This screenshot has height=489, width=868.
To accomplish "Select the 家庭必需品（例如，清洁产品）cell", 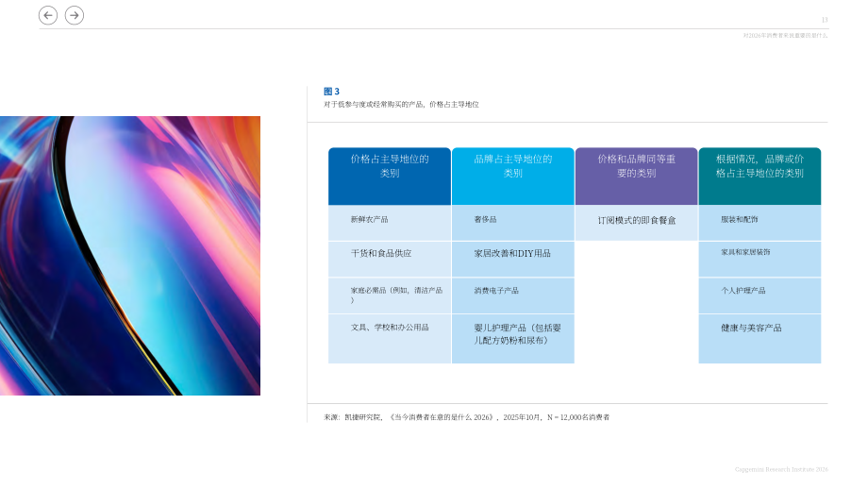I will point(389,295).
